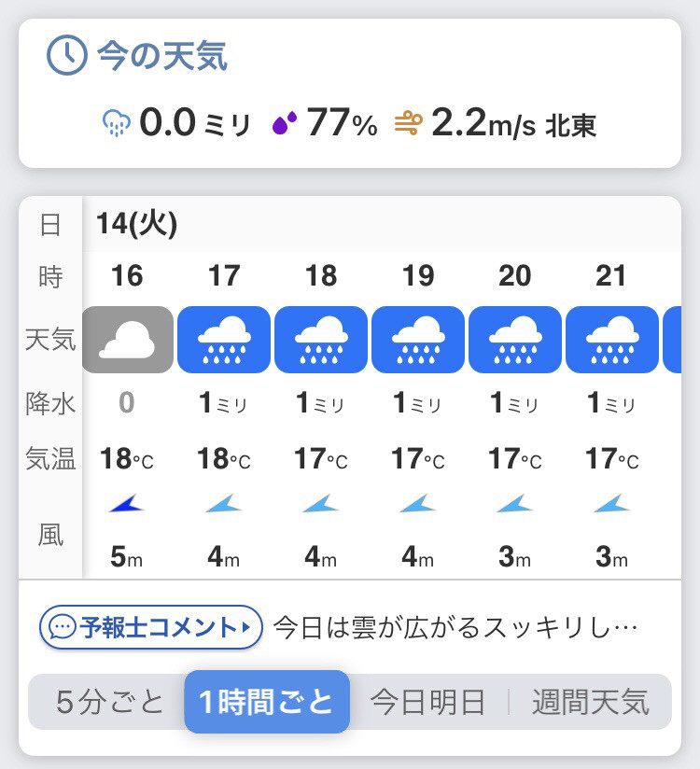Open the 週間天気 tab

[x=591, y=702]
